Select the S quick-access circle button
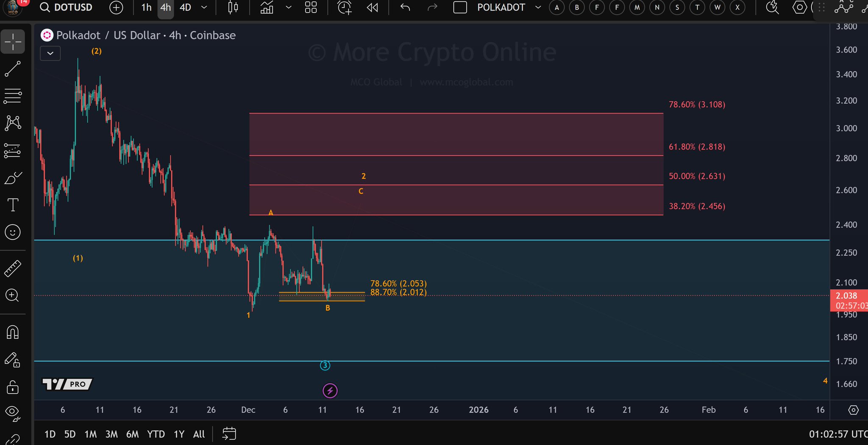Screen dimensions: 868x445 [677, 8]
